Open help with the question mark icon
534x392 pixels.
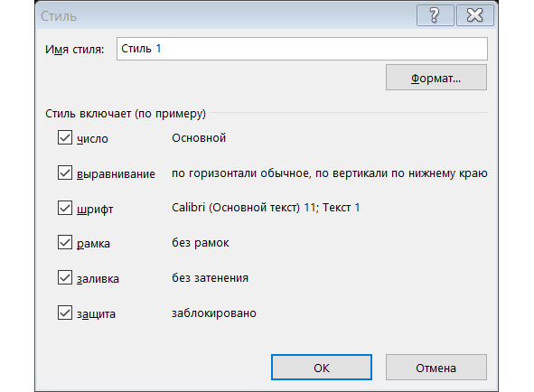click(x=435, y=15)
